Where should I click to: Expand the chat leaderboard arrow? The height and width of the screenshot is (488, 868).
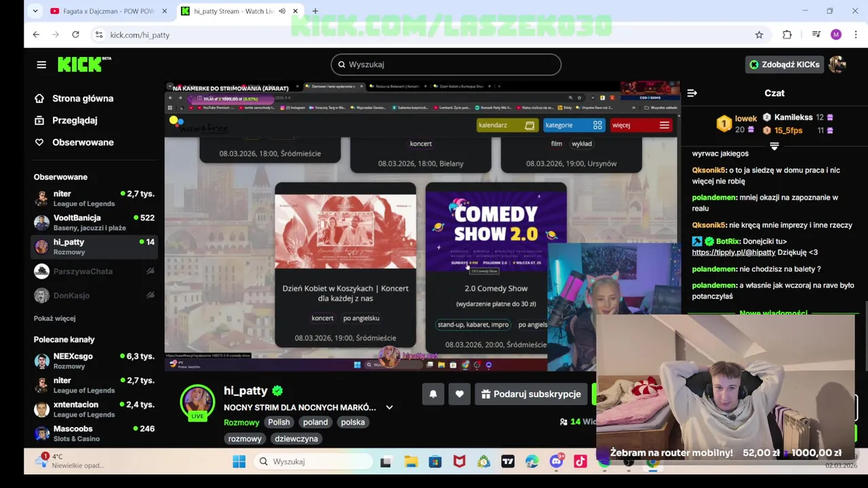[774, 146]
